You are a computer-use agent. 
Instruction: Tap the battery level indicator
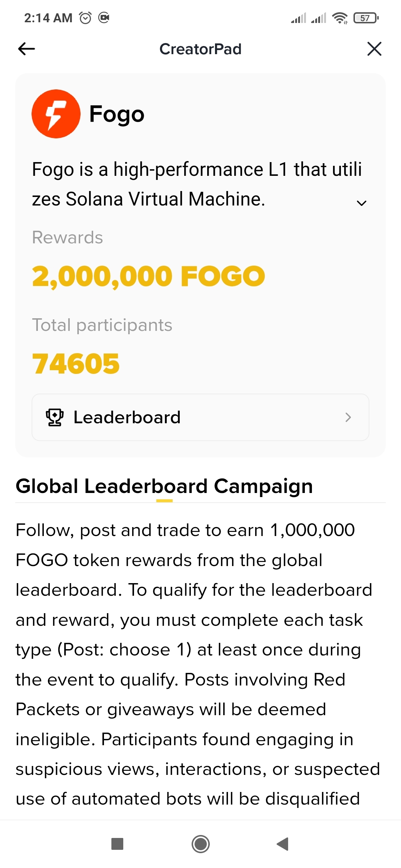366,18
